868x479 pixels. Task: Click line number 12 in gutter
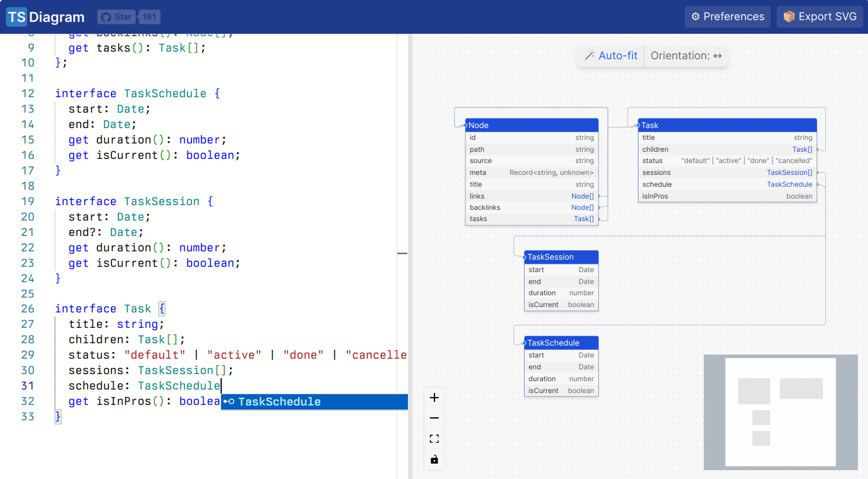tap(28, 94)
